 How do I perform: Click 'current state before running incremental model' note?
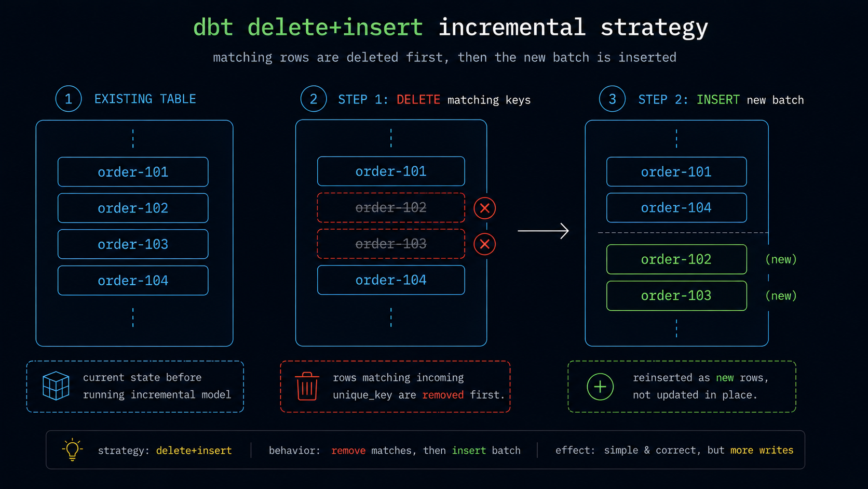[x=157, y=386]
